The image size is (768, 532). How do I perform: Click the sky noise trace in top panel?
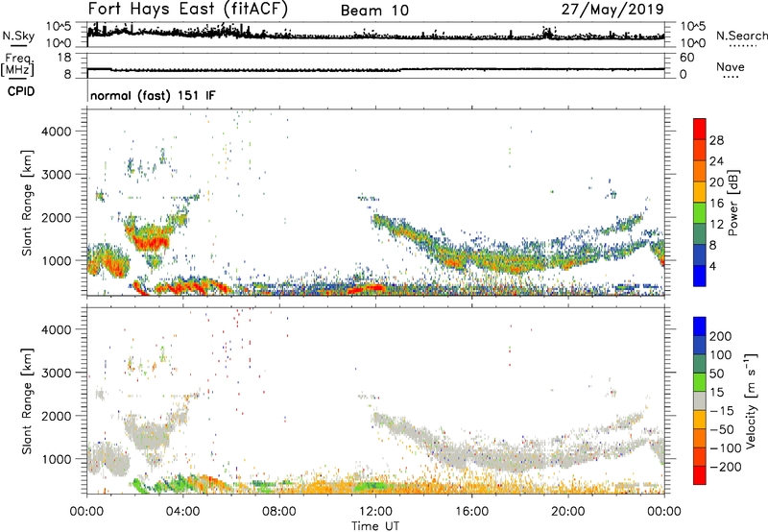coord(375,36)
